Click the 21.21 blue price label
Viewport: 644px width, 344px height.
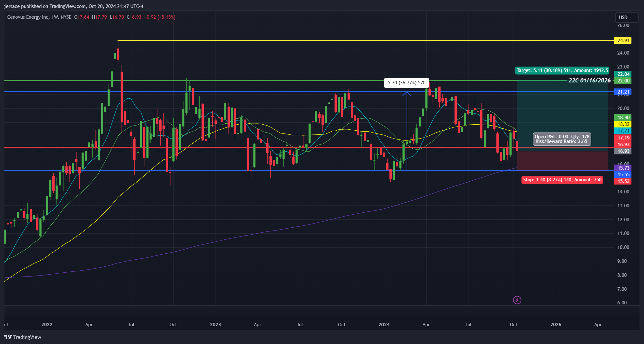[x=623, y=92]
